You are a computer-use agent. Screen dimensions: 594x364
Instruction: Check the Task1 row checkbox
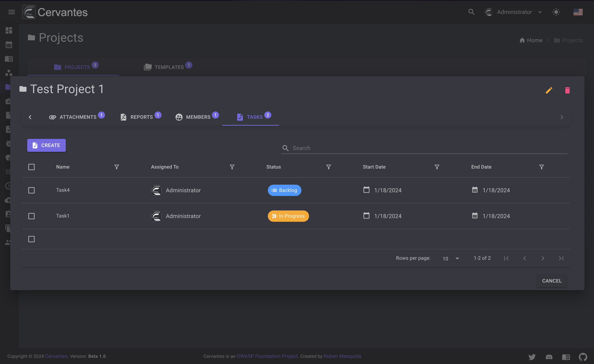31,216
